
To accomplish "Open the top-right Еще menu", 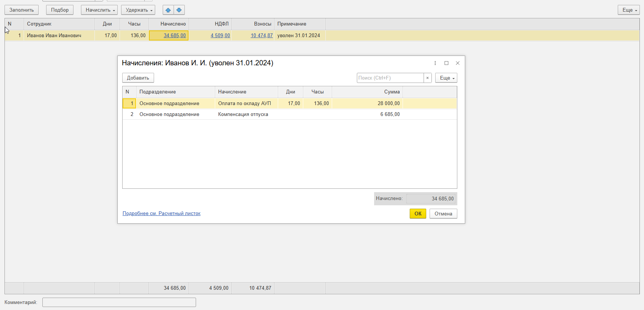I will [629, 10].
